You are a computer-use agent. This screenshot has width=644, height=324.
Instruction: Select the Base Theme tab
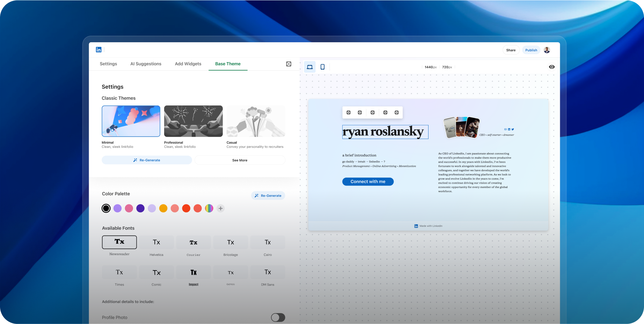pos(228,64)
